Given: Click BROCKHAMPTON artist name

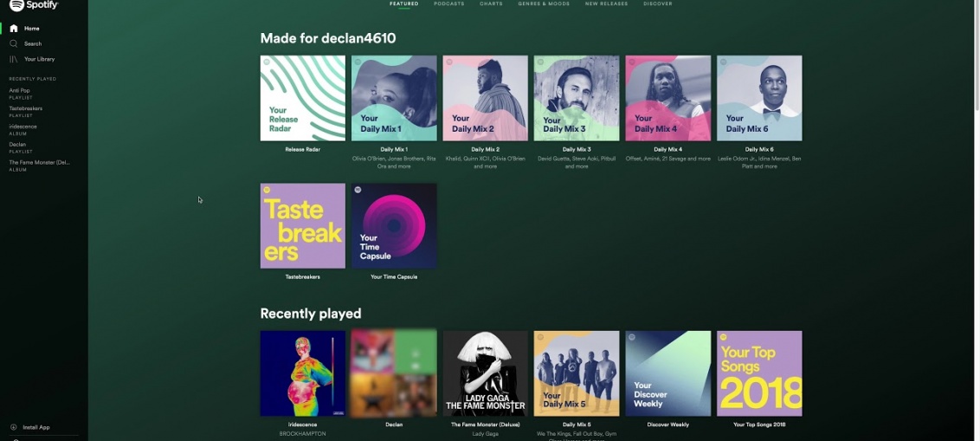Looking at the screenshot, I should point(302,433).
